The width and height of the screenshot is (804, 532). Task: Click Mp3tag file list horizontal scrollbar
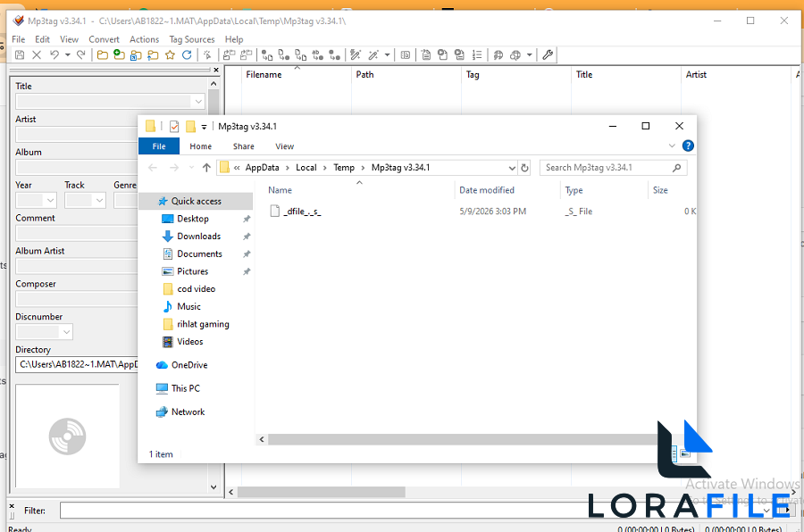coord(321,492)
